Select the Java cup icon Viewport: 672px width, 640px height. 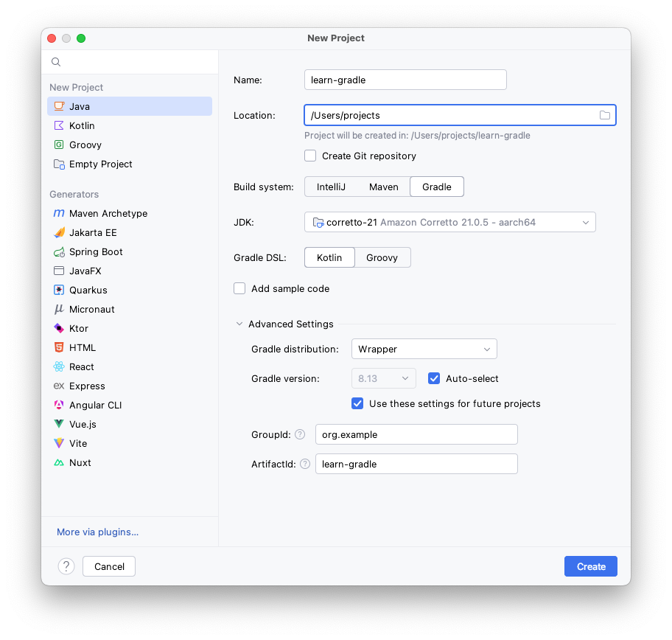pos(59,106)
